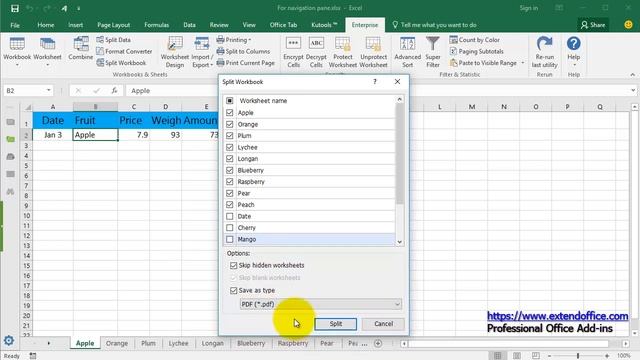Check the Cherry worksheet checkbox

(x=229, y=228)
